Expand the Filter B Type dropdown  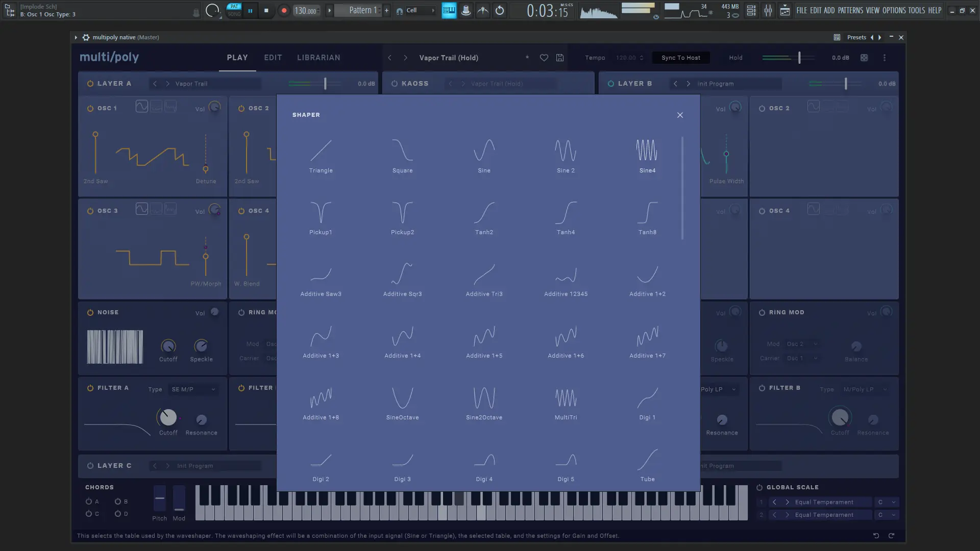tap(865, 389)
